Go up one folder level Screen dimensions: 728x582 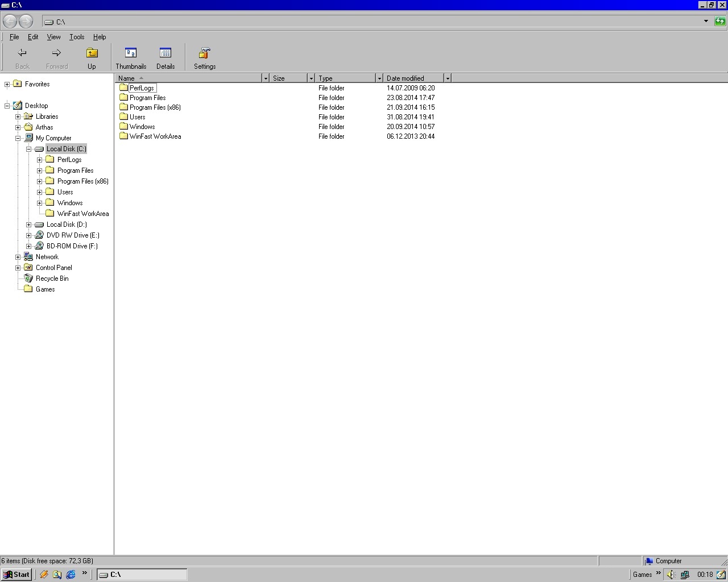[92, 58]
